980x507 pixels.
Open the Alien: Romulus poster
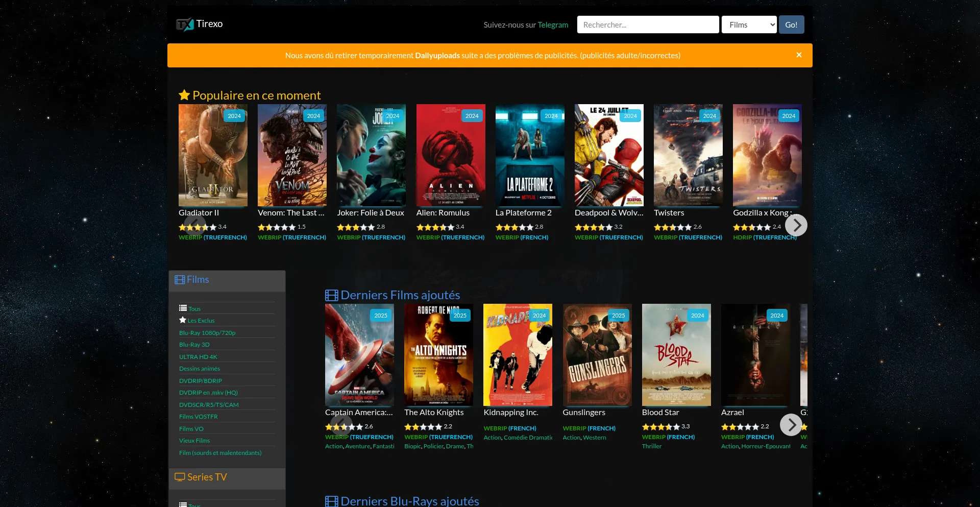[x=451, y=155]
